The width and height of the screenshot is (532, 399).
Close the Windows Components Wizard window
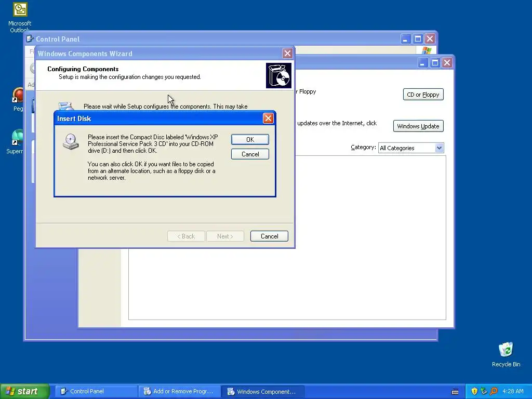click(x=287, y=54)
